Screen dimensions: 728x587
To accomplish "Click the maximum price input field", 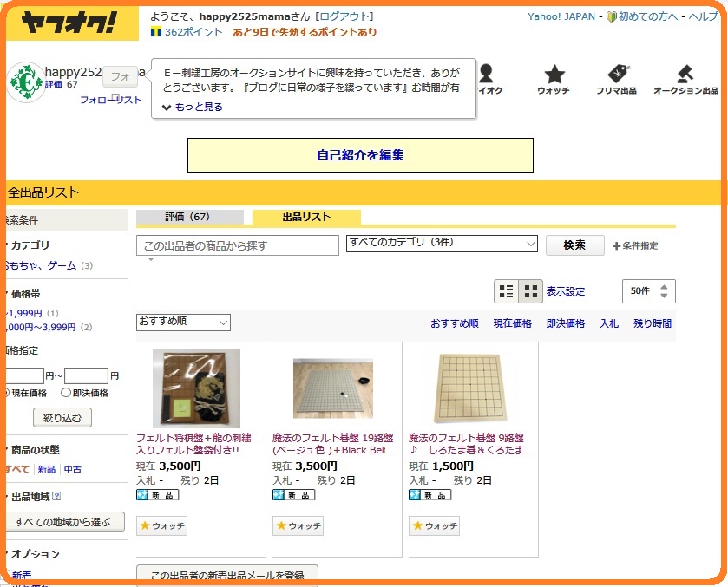I will click(x=87, y=375).
